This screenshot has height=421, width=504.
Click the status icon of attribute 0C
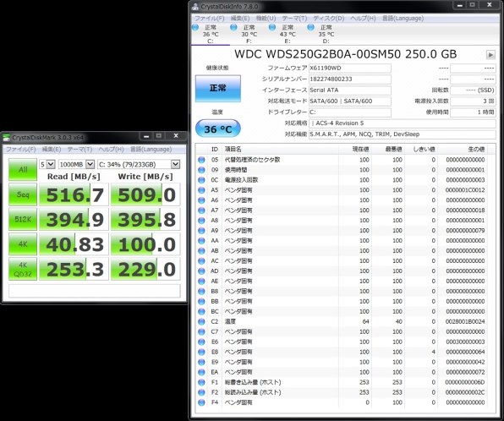(201, 180)
